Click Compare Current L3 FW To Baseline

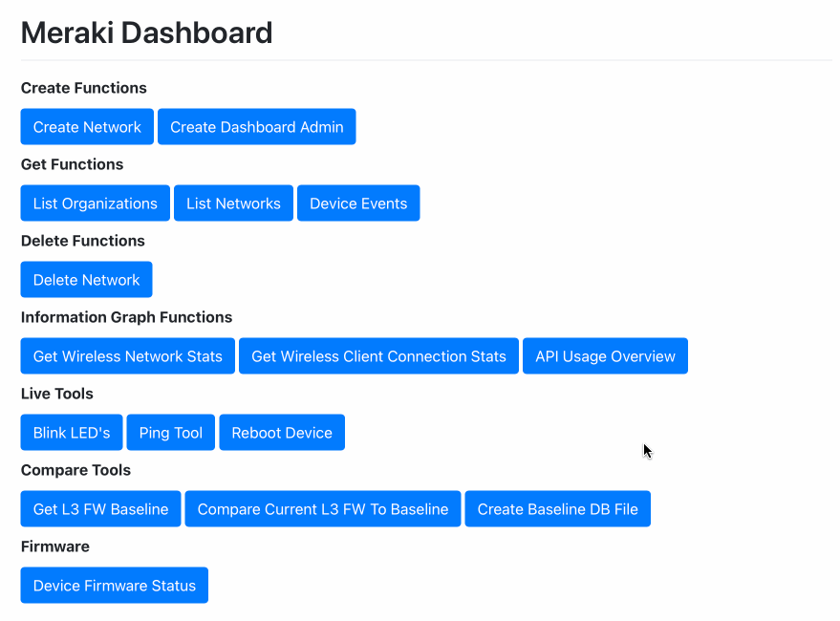(322, 508)
